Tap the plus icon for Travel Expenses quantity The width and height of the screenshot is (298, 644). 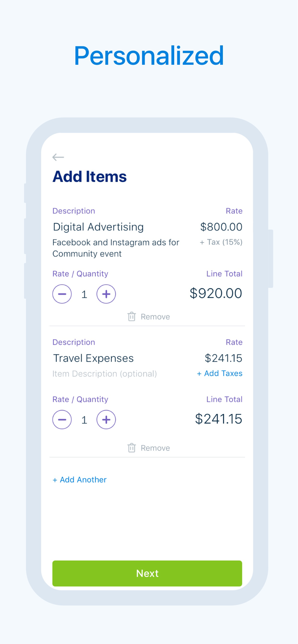click(x=106, y=419)
